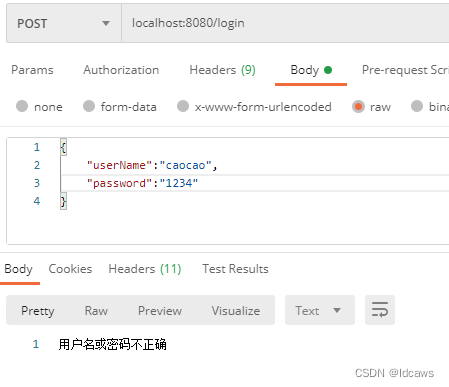Image resolution: width=449 pixels, height=387 pixels.
Task: Click the localhost:8080/login URL field
Action: [x=285, y=23]
